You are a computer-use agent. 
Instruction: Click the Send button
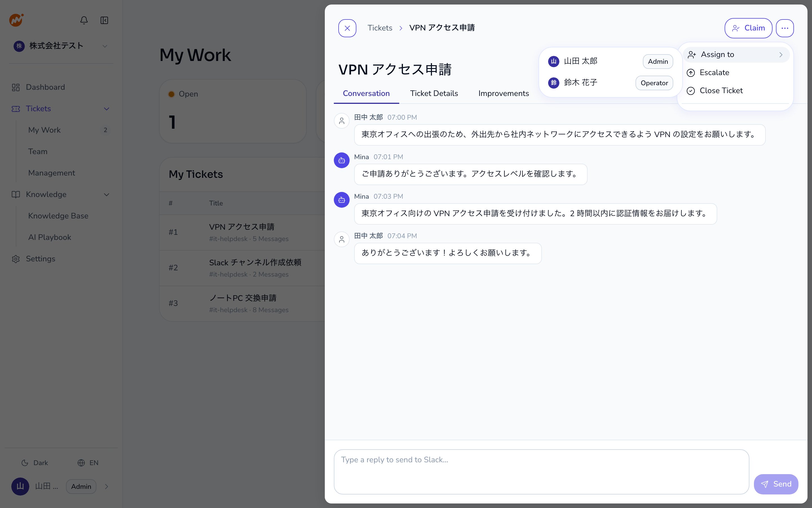tap(776, 484)
